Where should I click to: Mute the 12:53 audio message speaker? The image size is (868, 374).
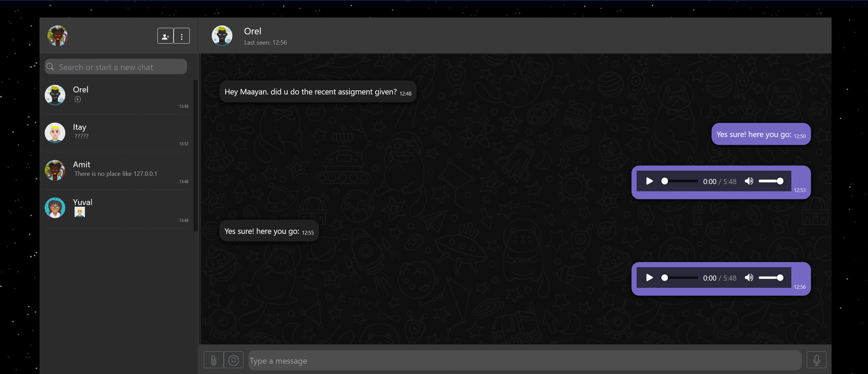point(749,181)
